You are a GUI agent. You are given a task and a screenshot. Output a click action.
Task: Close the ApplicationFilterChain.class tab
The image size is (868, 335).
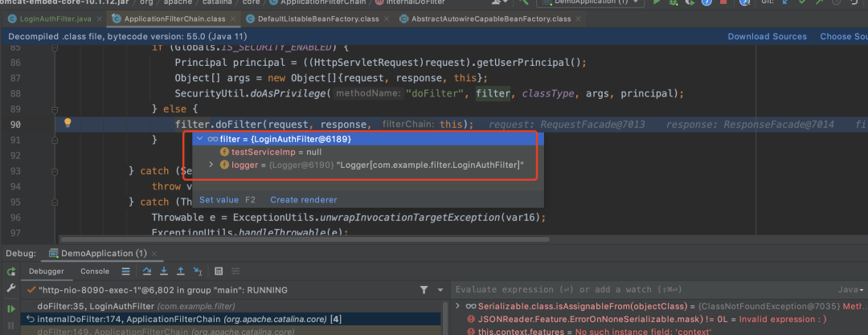coord(232,18)
